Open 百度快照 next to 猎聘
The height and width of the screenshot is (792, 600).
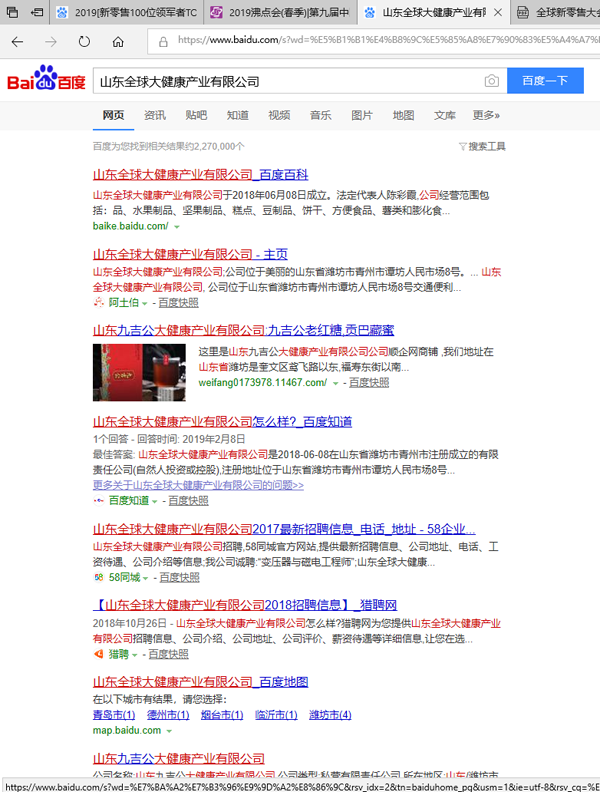click(169, 654)
